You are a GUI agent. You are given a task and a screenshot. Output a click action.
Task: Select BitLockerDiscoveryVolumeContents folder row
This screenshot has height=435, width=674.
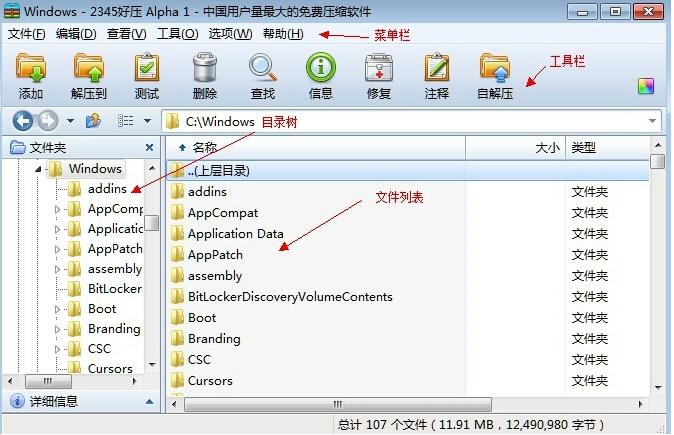(408, 297)
